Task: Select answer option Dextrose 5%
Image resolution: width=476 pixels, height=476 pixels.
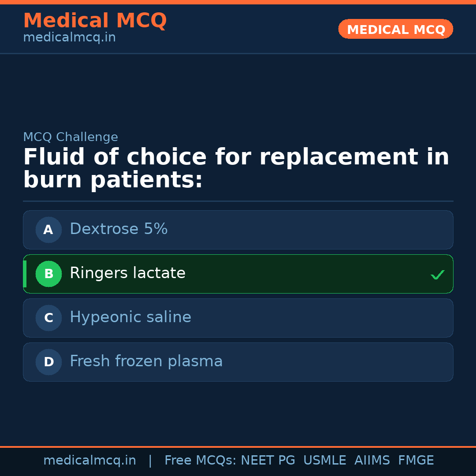Action: [238, 230]
